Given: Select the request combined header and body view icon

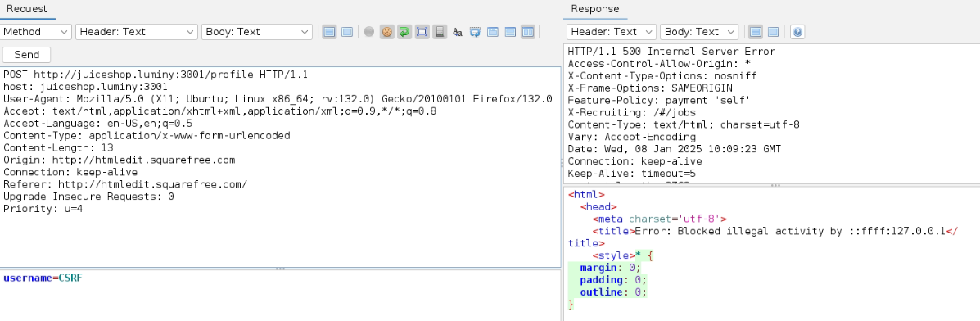Looking at the screenshot, I should click(347, 32).
